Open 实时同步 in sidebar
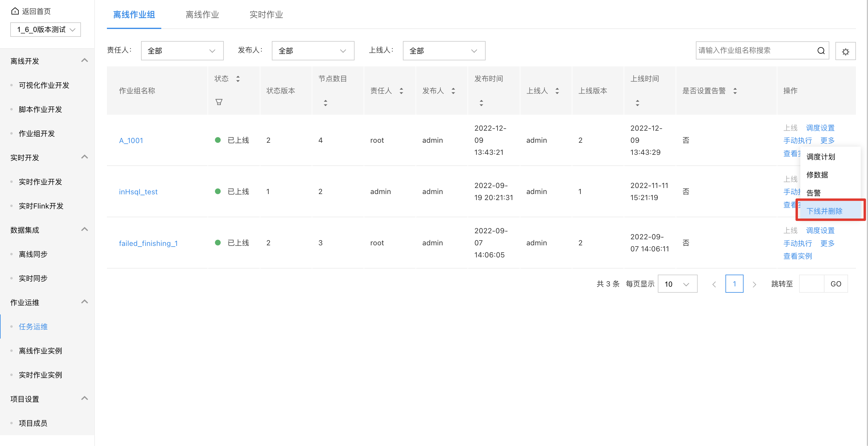 (x=33, y=278)
